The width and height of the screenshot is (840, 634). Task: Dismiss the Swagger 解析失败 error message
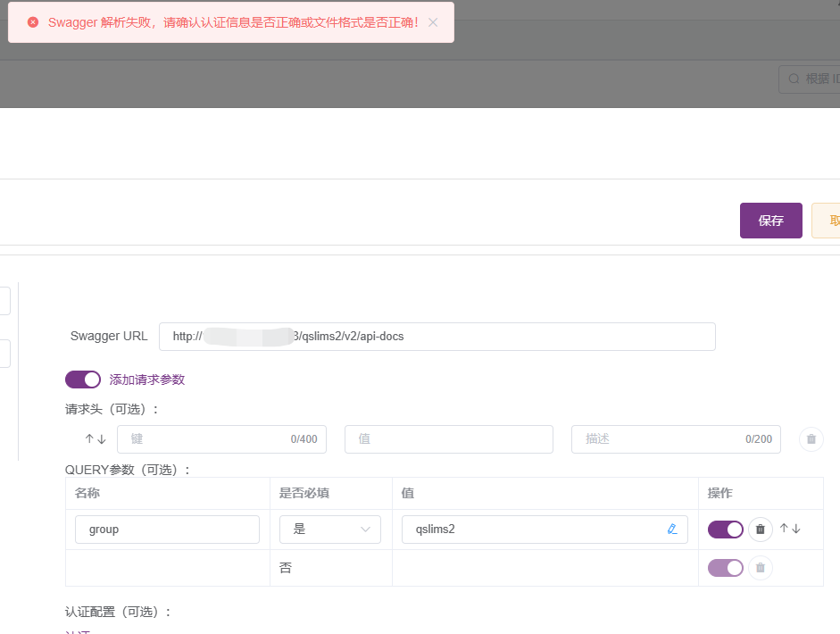coord(433,21)
